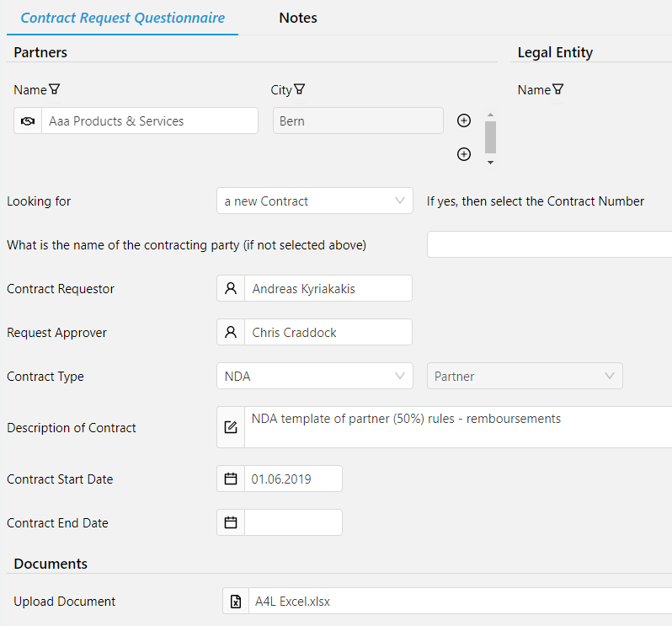Switch to the Notes tab
This screenshot has width=672, height=626.
click(x=298, y=18)
